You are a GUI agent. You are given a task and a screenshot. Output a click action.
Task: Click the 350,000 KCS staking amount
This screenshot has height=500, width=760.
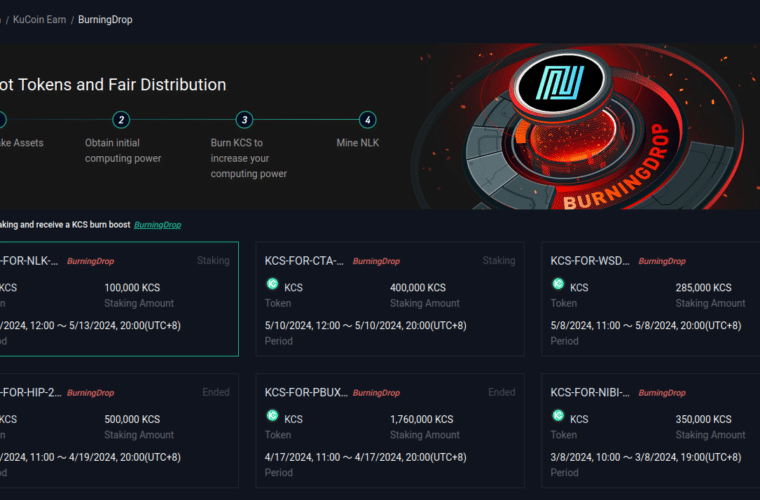tap(704, 420)
